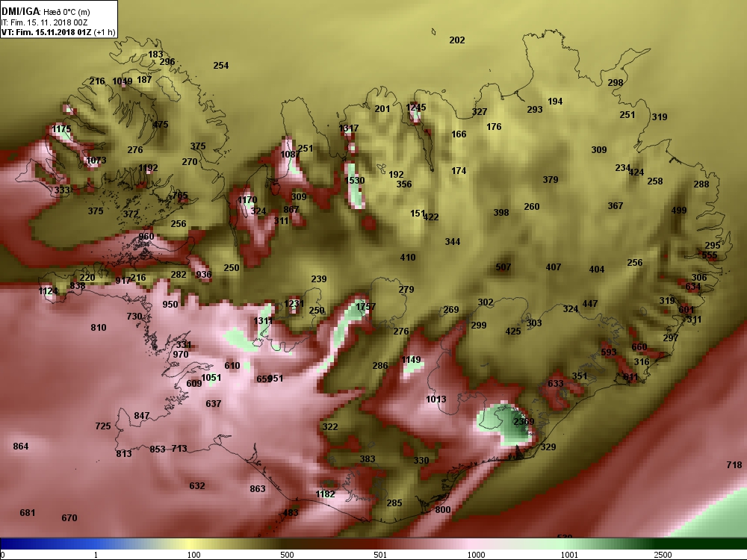The image size is (747, 560).
Task: Click the map value 398
Action: coord(501,212)
